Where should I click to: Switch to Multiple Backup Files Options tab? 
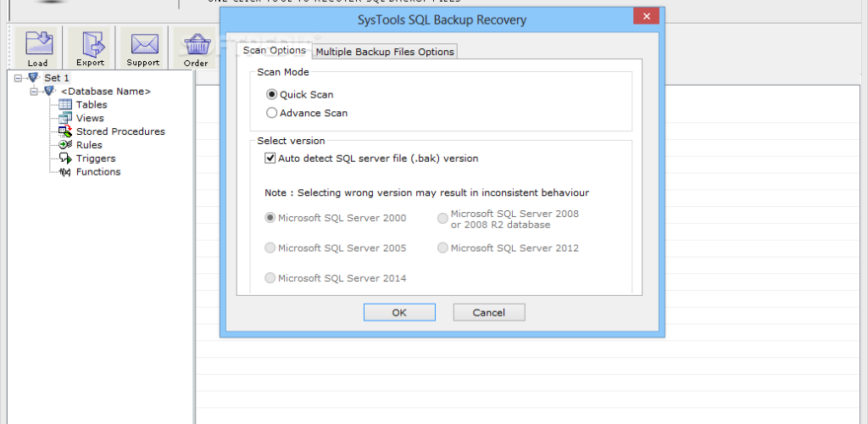385,52
